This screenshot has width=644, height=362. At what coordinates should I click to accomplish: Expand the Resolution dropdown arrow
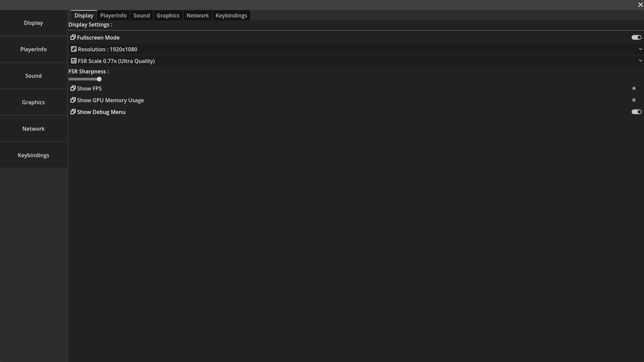point(640,49)
